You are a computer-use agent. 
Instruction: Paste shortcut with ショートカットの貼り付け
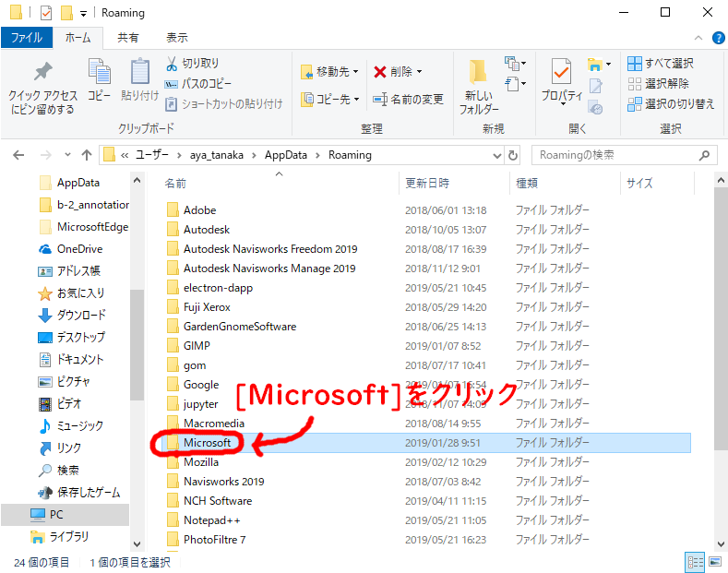coord(224,103)
